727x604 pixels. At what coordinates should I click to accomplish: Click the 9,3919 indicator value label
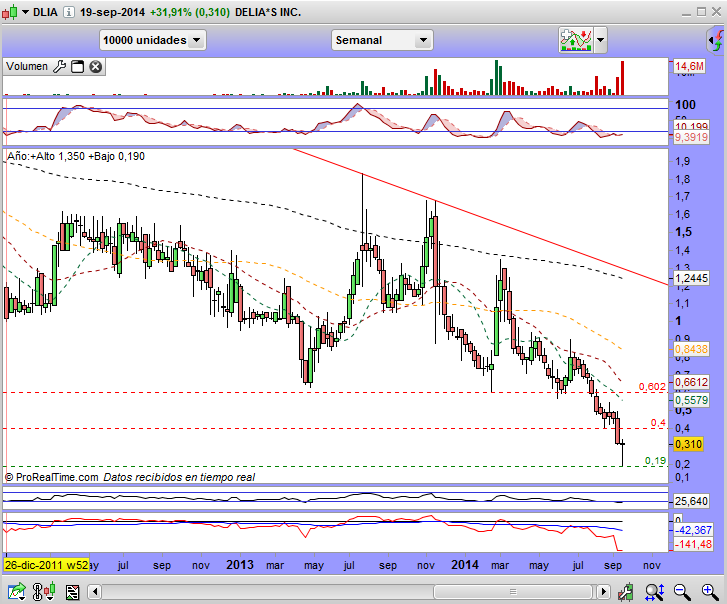[x=691, y=137]
